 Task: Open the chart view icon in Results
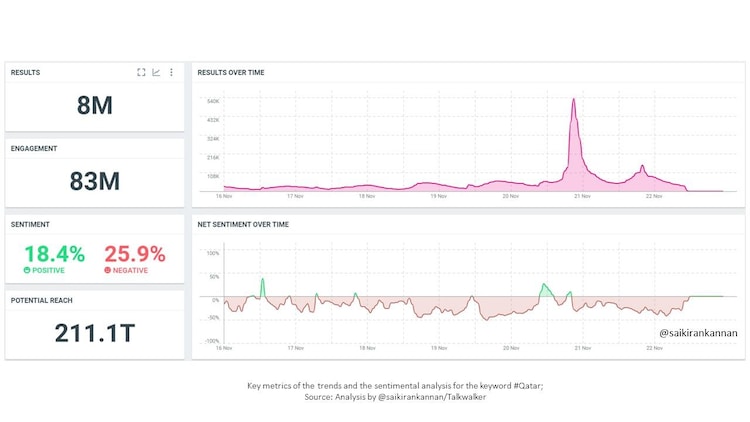tap(156, 72)
